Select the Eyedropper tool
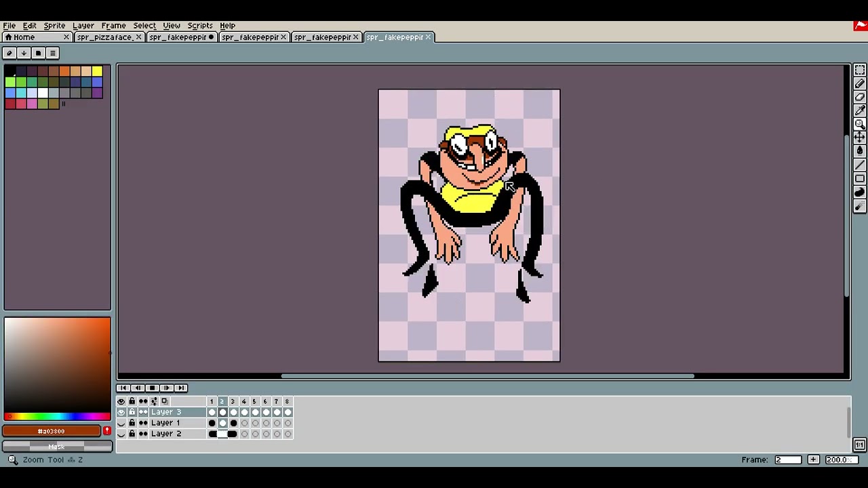The image size is (868, 488). (x=859, y=110)
